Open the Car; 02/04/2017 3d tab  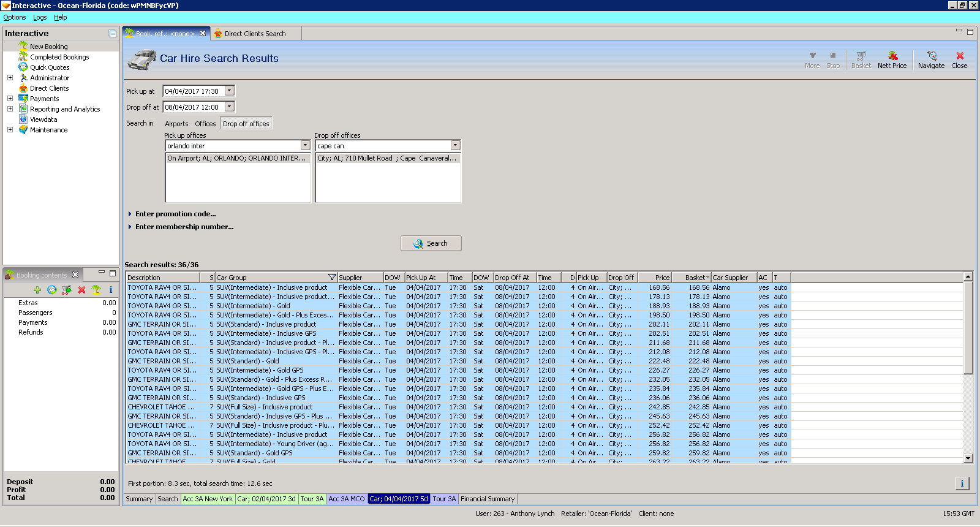pos(266,499)
